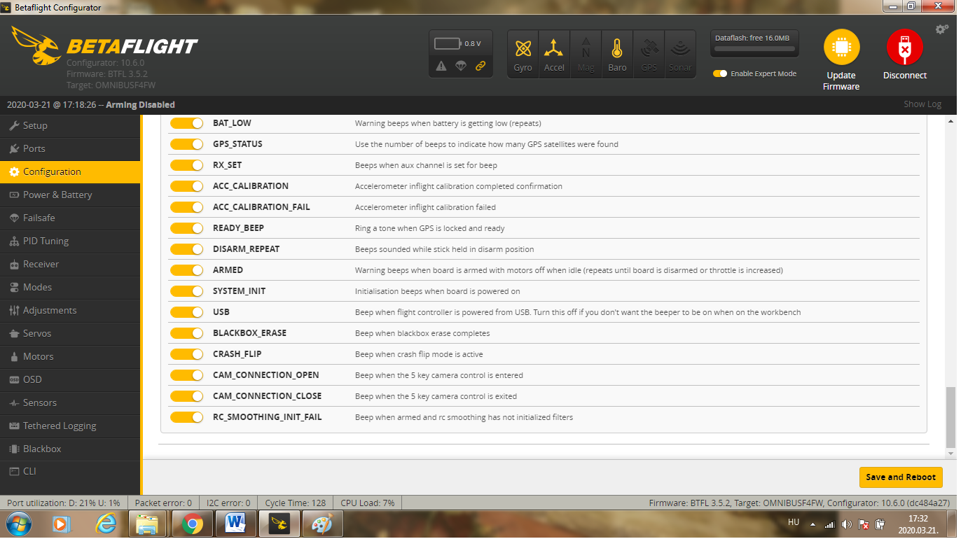Toggle the GPS_STATUS beeper switch
Screen dimensions: 975x560
click(186, 144)
